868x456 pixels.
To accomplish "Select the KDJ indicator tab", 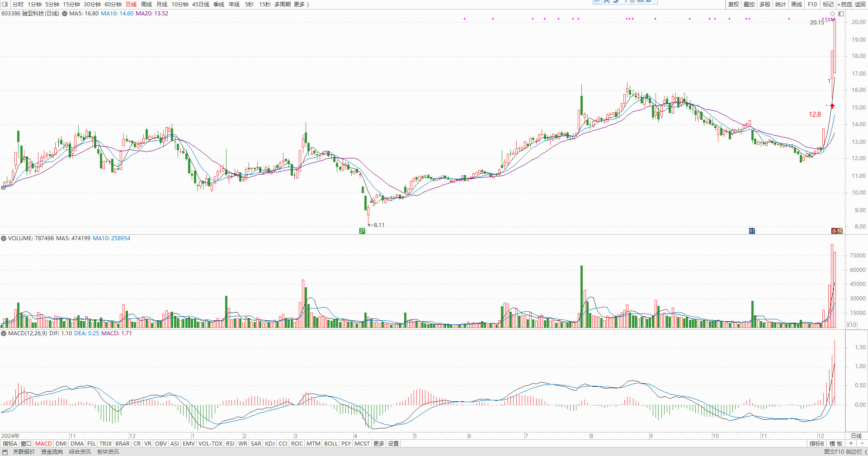I will coord(270,443).
